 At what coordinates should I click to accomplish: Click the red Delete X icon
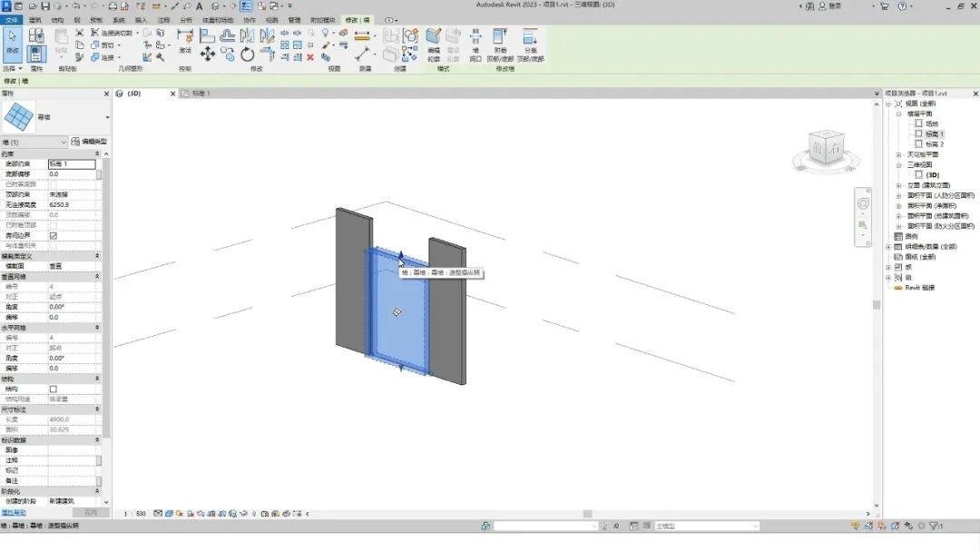[310, 57]
